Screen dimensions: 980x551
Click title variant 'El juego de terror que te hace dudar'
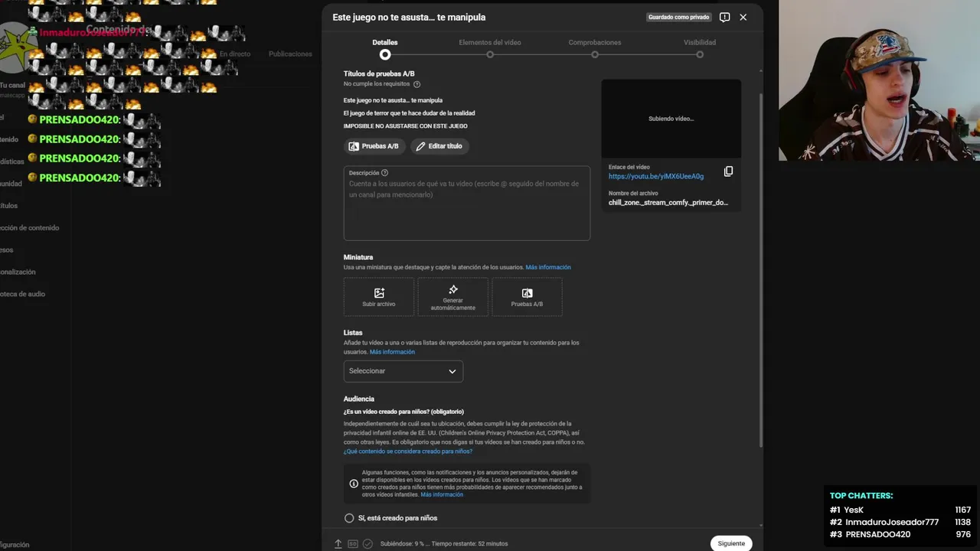(x=409, y=113)
